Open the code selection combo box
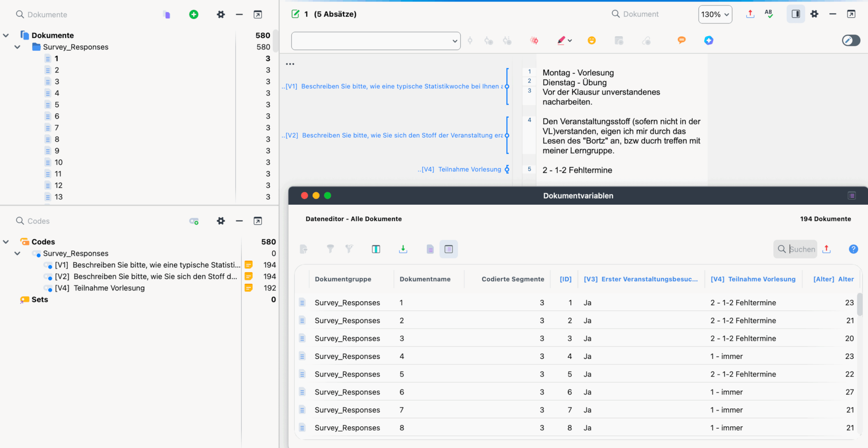 (376, 41)
